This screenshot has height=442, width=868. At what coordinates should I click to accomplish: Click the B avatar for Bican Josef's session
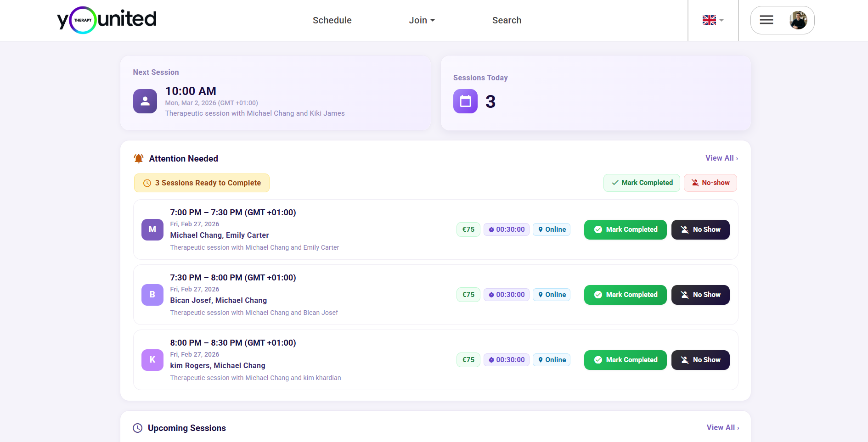pyautogui.click(x=152, y=295)
